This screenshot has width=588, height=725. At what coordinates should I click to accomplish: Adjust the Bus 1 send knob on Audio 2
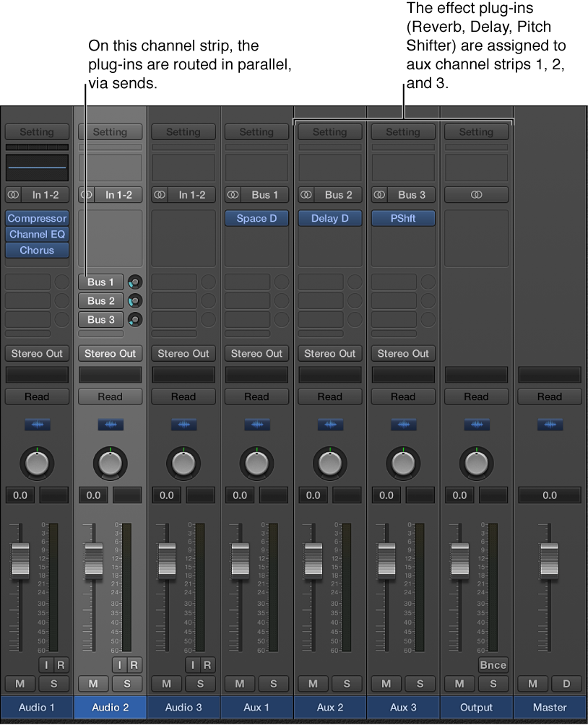click(134, 282)
